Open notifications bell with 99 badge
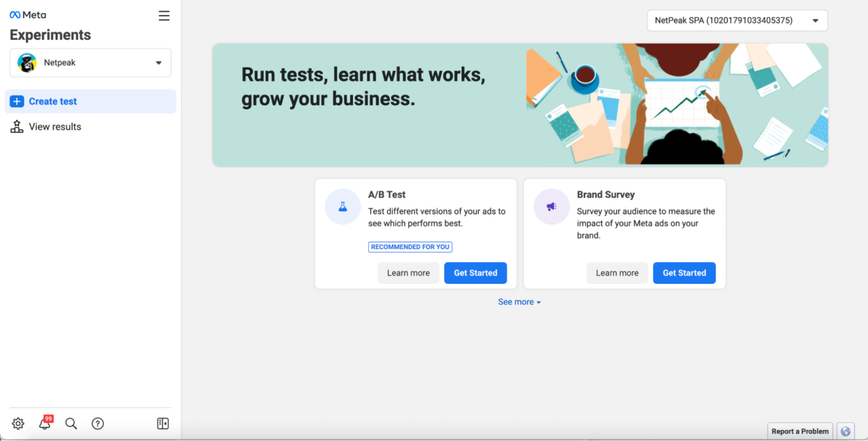This screenshot has width=868, height=441. pyautogui.click(x=45, y=424)
